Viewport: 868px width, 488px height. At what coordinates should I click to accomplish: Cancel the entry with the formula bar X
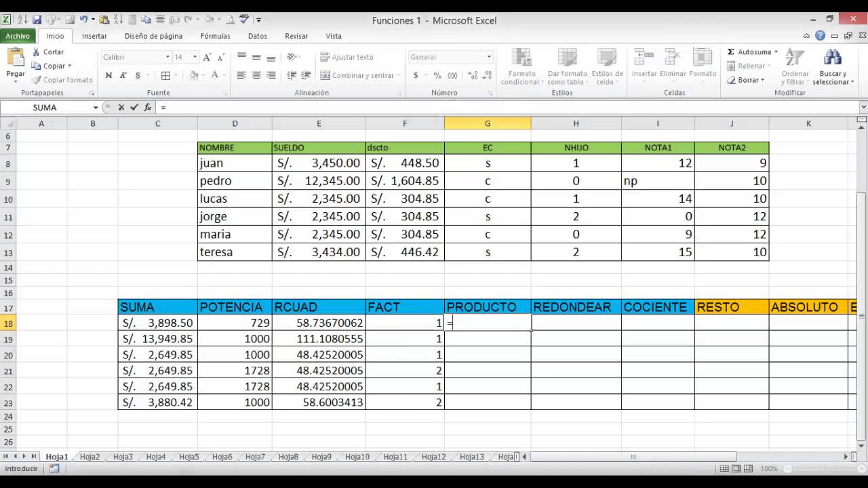121,107
